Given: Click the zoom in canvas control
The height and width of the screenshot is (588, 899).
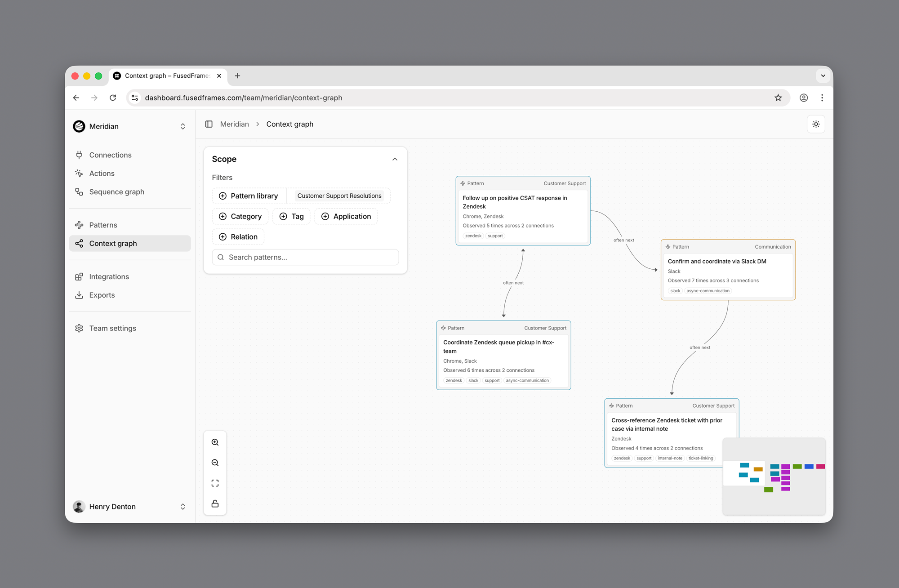Looking at the screenshot, I should click(215, 442).
